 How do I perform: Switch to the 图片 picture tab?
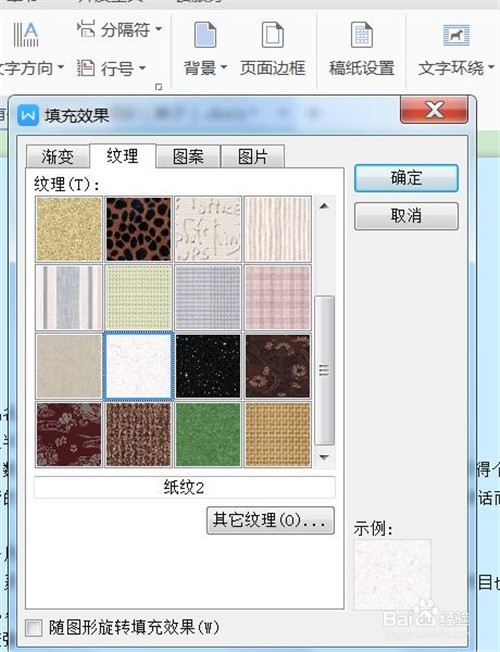[252, 157]
